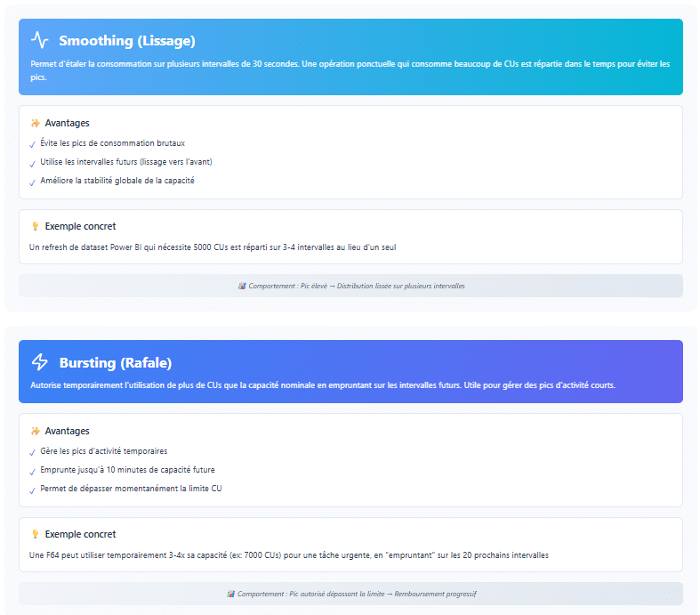Click checkmark beside 'Évite les pics de consommation brutaux'
The image size is (700, 615).
click(33, 144)
